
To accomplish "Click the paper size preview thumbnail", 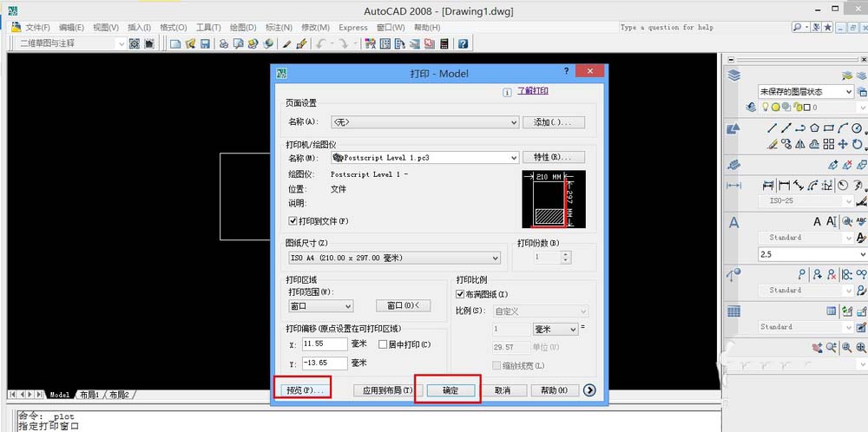I will 554,199.
